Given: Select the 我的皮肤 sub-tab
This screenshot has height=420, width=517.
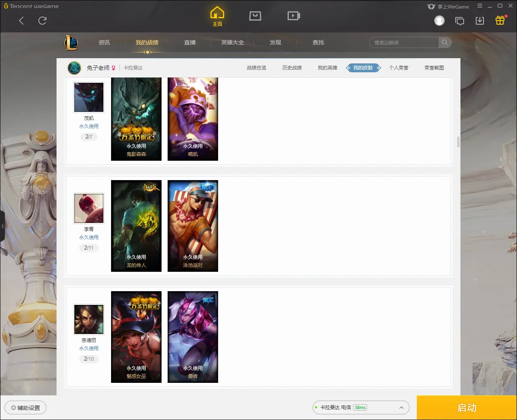Looking at the screenshot, I should (x=363, y=68).
